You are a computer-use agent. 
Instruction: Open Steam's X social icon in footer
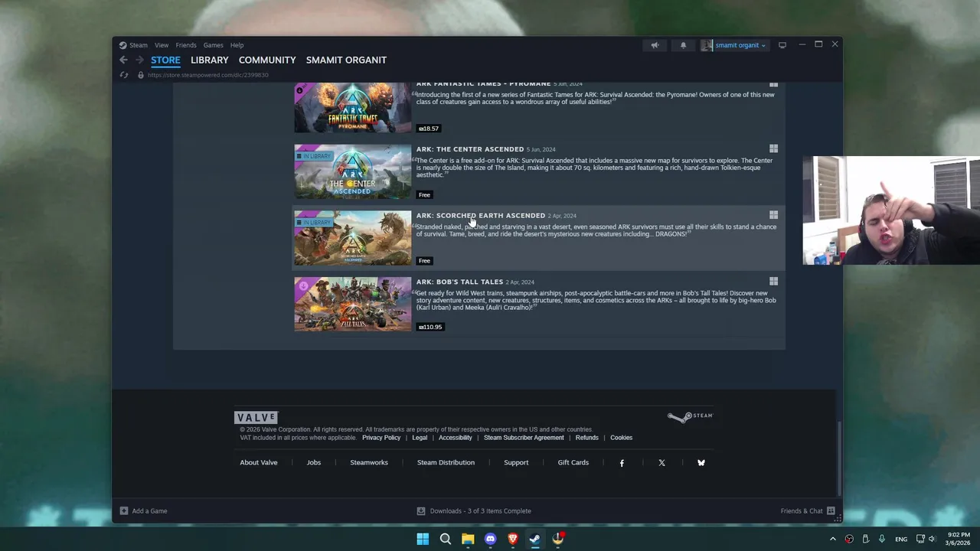point(661,463)
